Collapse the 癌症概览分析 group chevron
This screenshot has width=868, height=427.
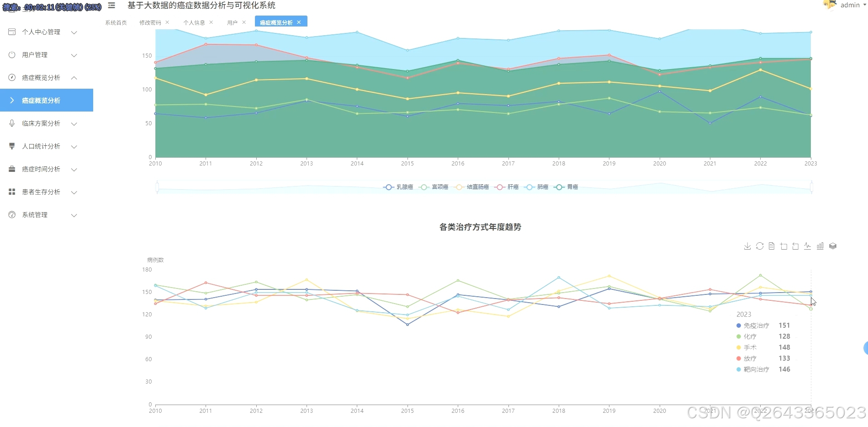tap(74, 78)
